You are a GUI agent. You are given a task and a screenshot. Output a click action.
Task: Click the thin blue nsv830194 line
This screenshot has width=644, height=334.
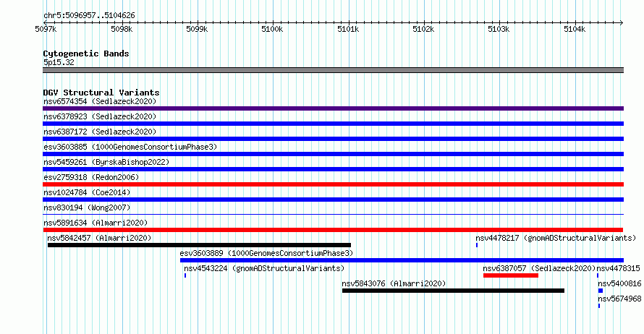(333, 214)
